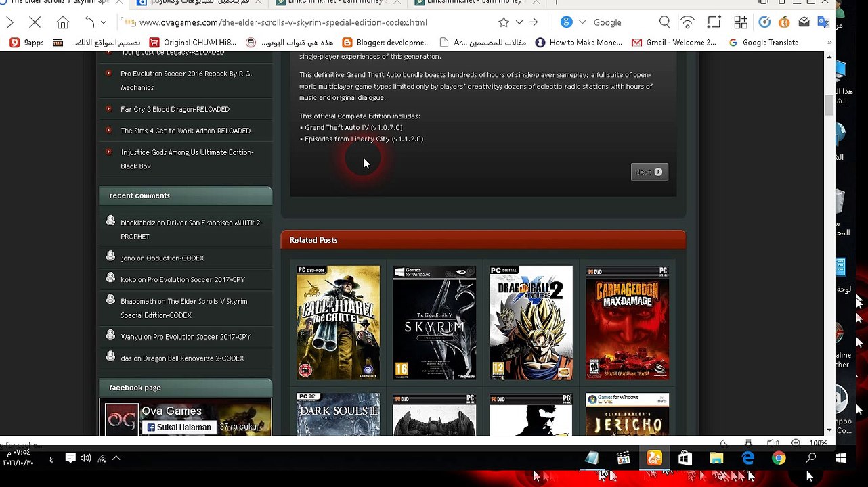Viewport: 868px width, 487px height.
Task: Click the browser zoom plus magnifier in status bar
Action: (796, 443)
